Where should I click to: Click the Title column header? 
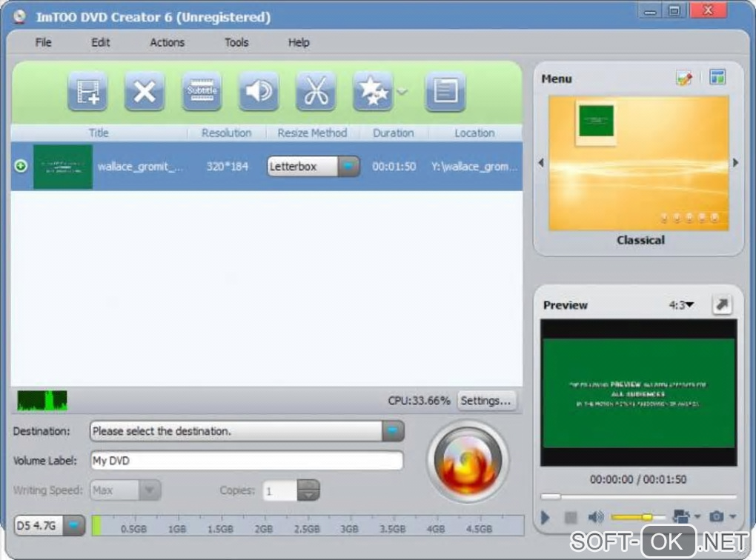tap(99, 133)
